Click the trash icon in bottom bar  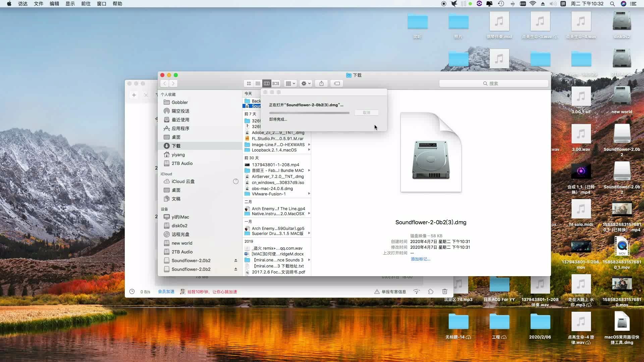coord(444,292)
